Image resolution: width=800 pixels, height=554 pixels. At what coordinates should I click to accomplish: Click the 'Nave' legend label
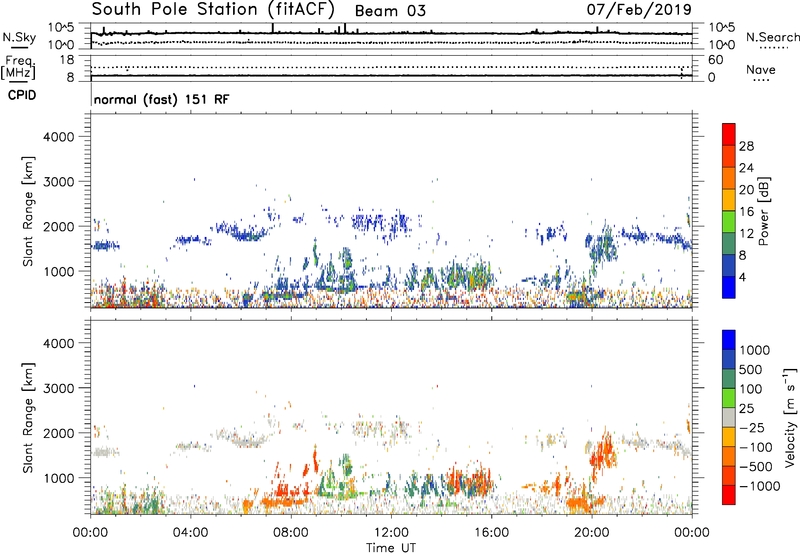click(x=761, y=69)
